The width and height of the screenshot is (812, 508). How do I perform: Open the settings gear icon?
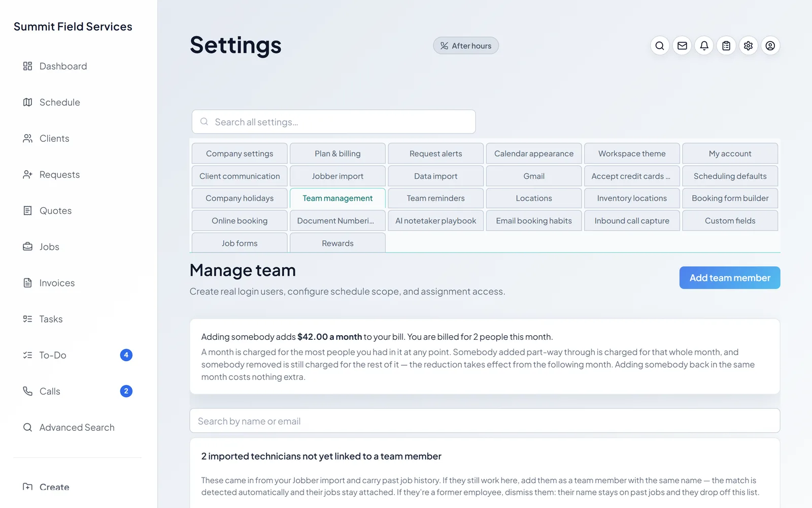(x=749, y=46)
